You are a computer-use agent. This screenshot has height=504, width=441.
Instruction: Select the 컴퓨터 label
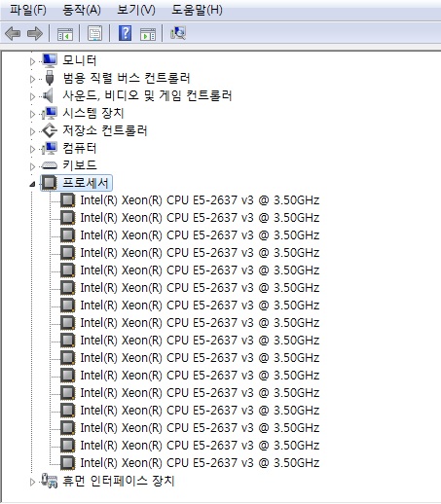80,148
